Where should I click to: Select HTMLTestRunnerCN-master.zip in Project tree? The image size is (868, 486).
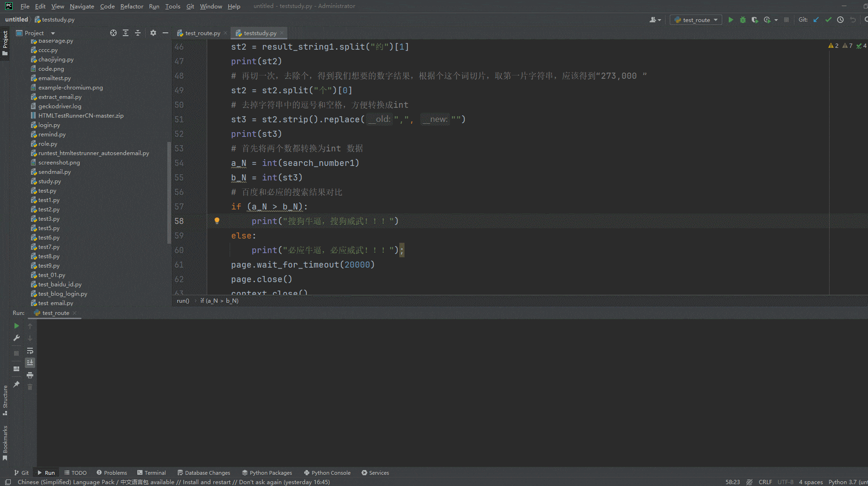pyautogui.click(x=81, y=116)
